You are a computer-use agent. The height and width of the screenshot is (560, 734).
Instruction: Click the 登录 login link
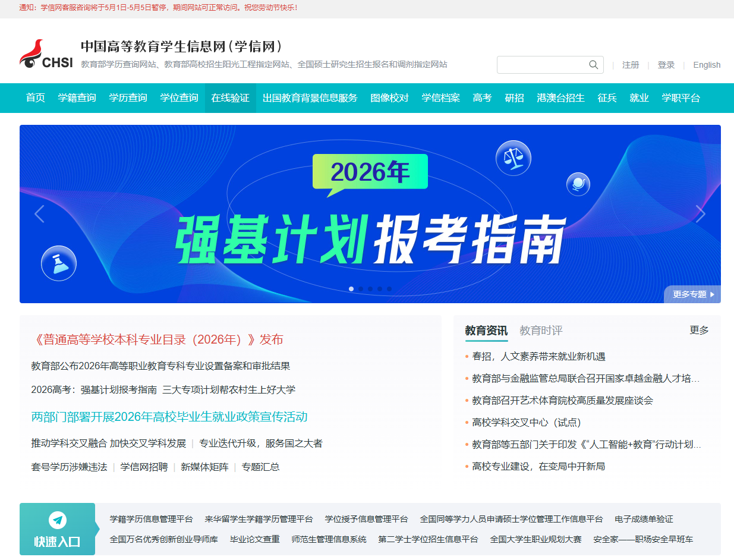coord(666,65)
